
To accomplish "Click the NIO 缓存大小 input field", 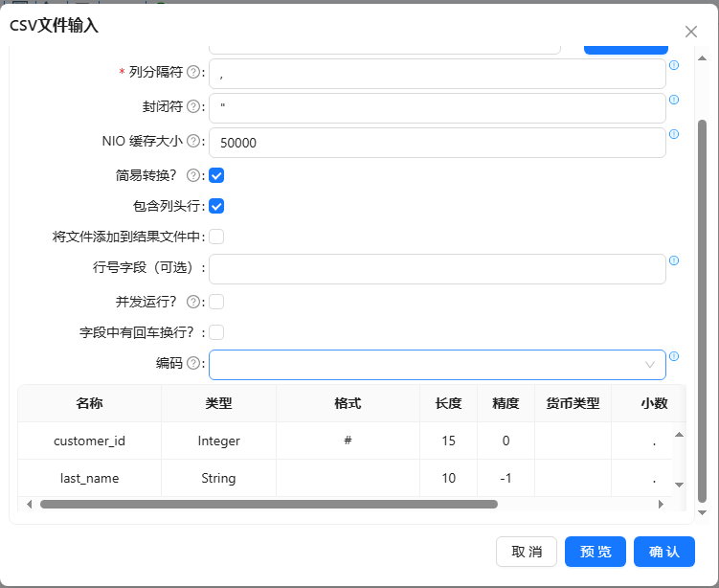I will [437, 143].
